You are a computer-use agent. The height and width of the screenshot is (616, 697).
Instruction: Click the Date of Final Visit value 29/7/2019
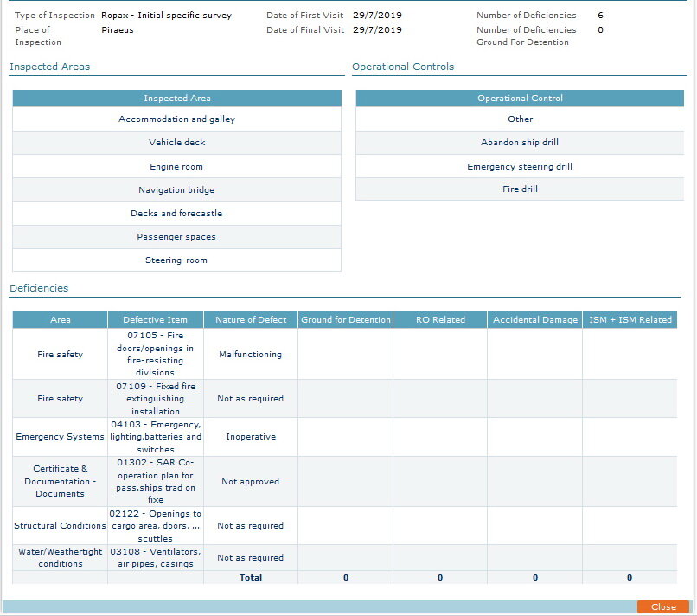[377, 29]
